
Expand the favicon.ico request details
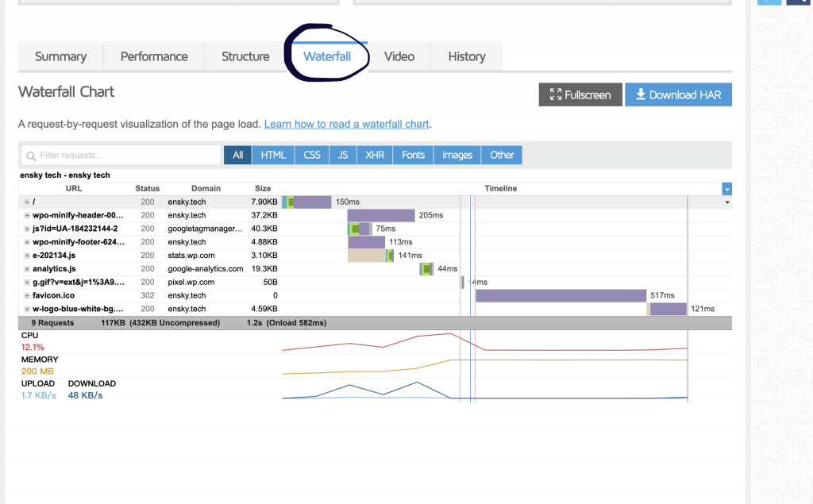27,295
